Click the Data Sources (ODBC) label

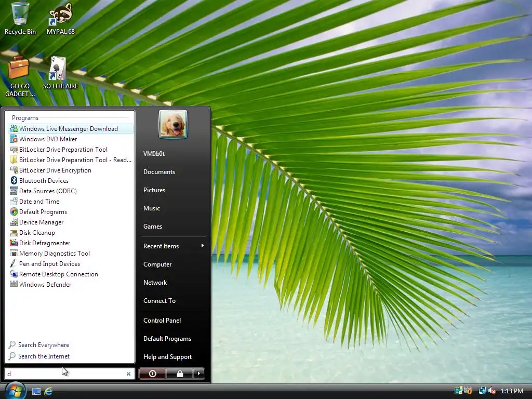click(x=48, y=191)
